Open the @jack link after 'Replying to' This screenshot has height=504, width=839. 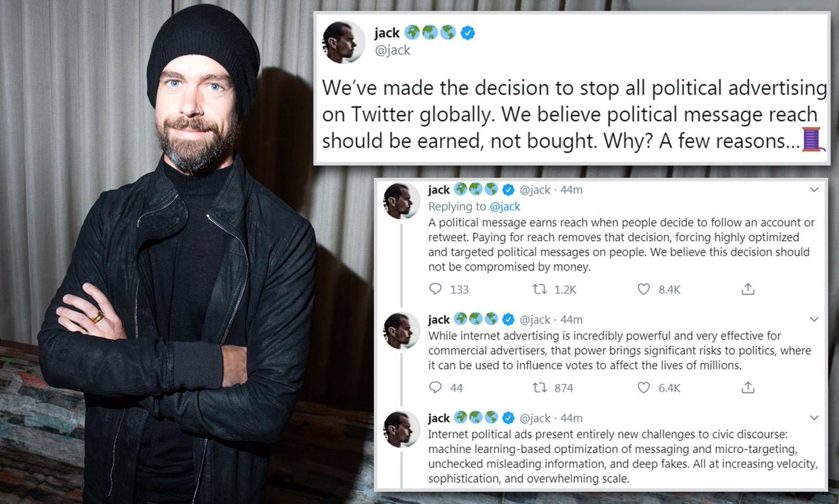(x=505, y=206)
